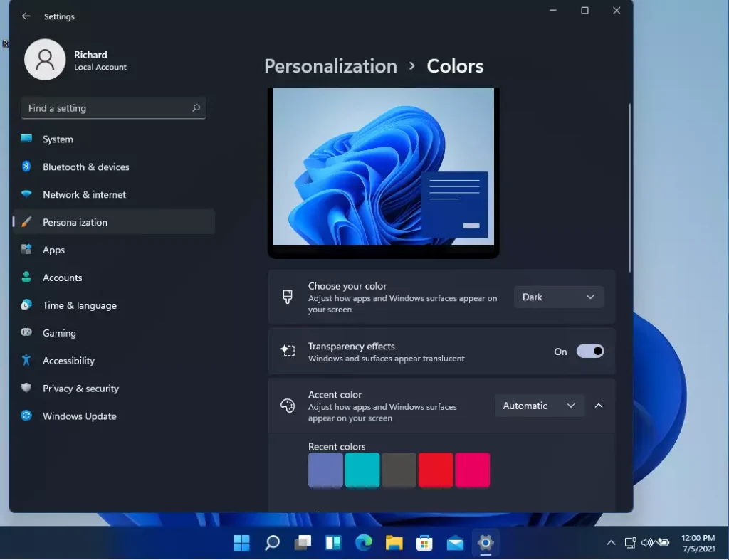The height and width of the screenshot is (560, 729).
Task: Open the Automatic accent color dropdown
Action: point(540,406)
